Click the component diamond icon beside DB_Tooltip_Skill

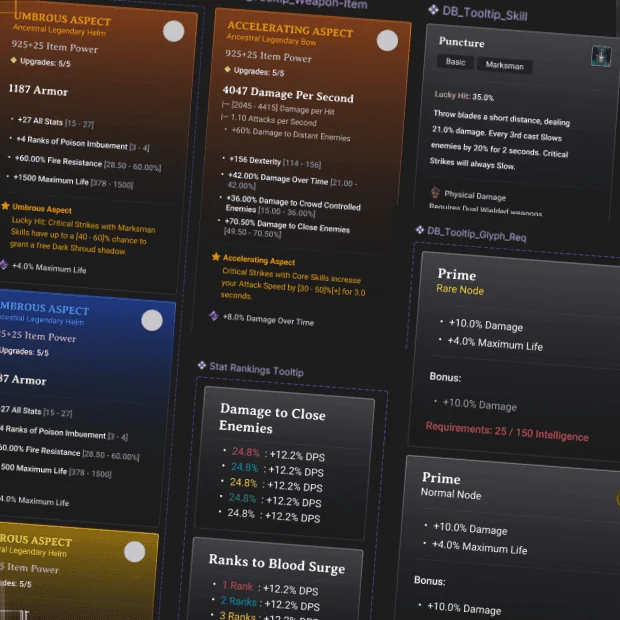[x=433, y=10]
